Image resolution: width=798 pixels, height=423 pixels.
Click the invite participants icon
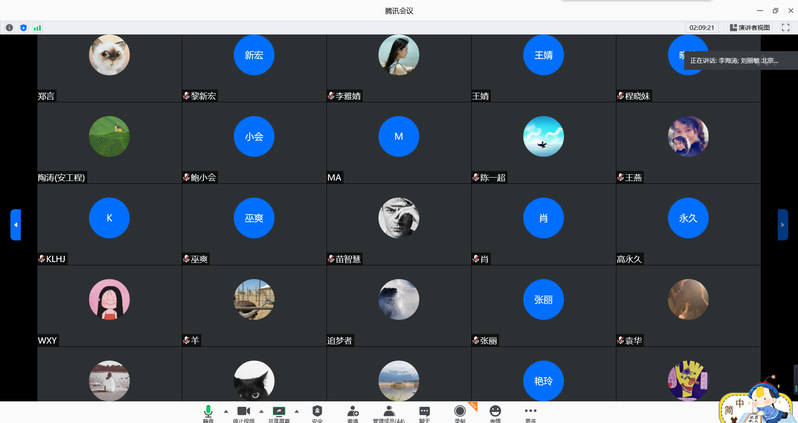tap(353, 411)
